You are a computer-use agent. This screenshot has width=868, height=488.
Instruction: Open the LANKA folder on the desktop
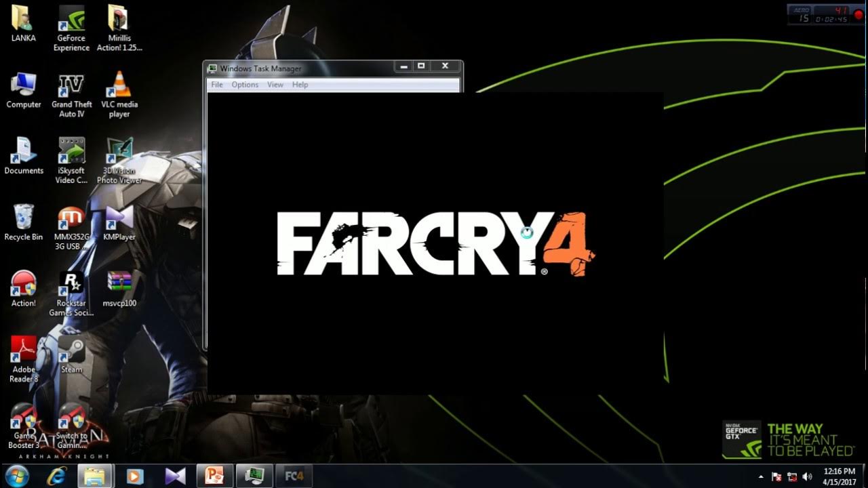click(x=23, y=24)
